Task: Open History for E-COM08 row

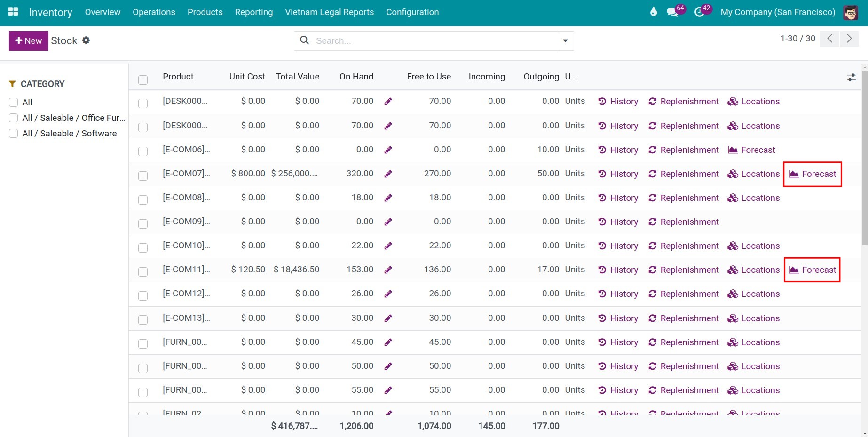Action: coord(618,198)
